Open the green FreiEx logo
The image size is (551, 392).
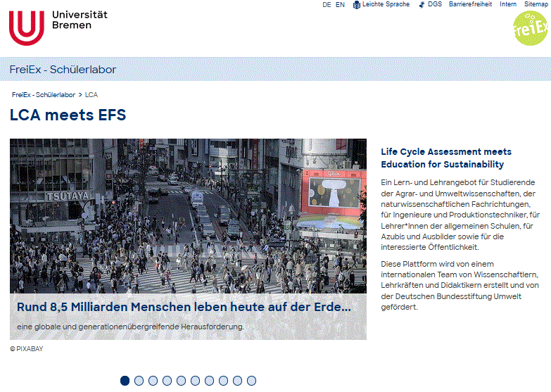[x=531, y=28]
